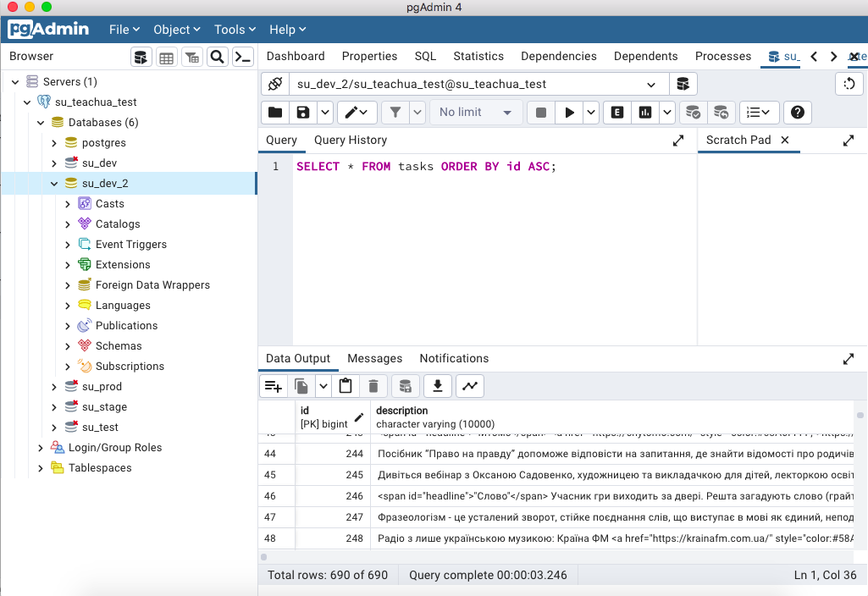Open View Data table icon in Browser
Image resolution: width=868 pixels, height=596 pixels.
167,57
